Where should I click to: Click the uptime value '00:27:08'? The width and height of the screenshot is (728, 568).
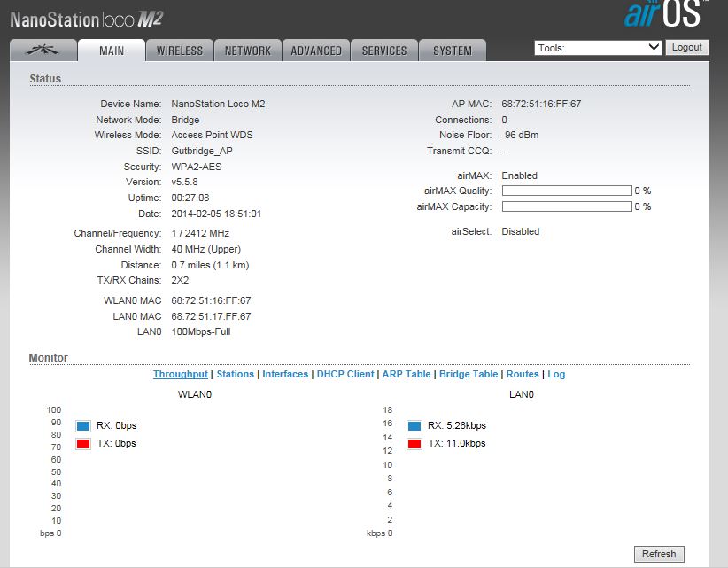pyautogui.click(x=190, y=198)
